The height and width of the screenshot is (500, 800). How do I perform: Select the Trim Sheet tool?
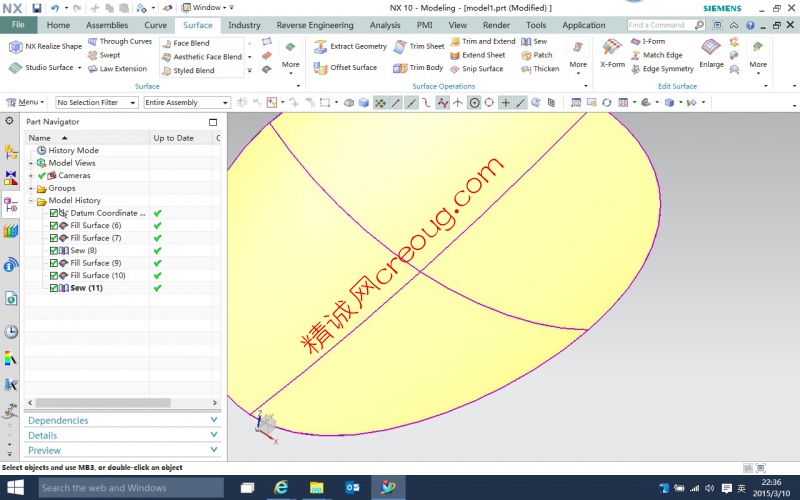click(x=419, y=46)
